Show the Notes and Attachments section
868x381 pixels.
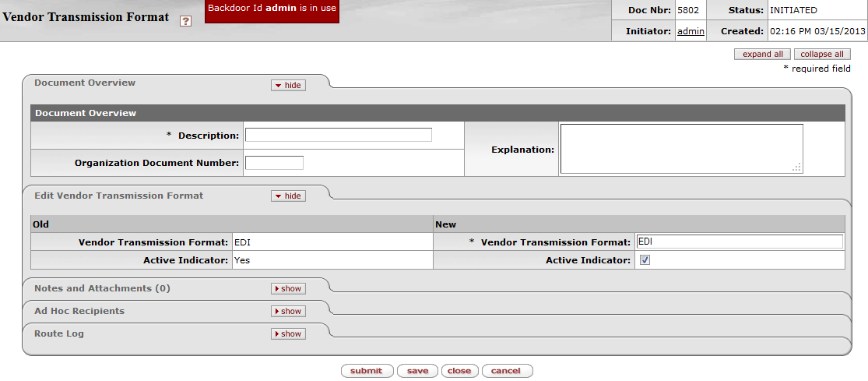[x=288, y=288]
